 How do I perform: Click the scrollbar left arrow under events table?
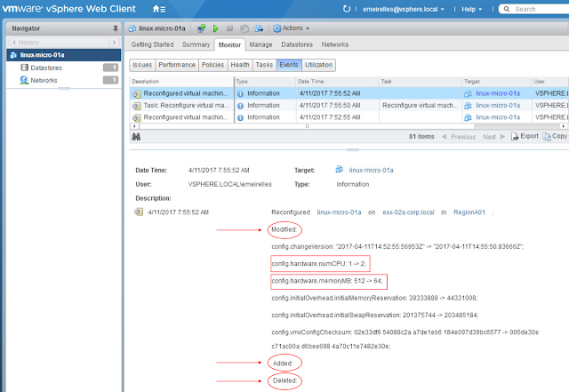134,126
